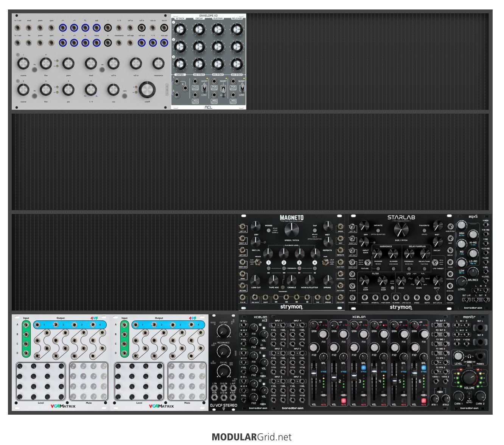Click the volume fader of Xcelon channel 1
504x445 pixels.
click(314, 374)
